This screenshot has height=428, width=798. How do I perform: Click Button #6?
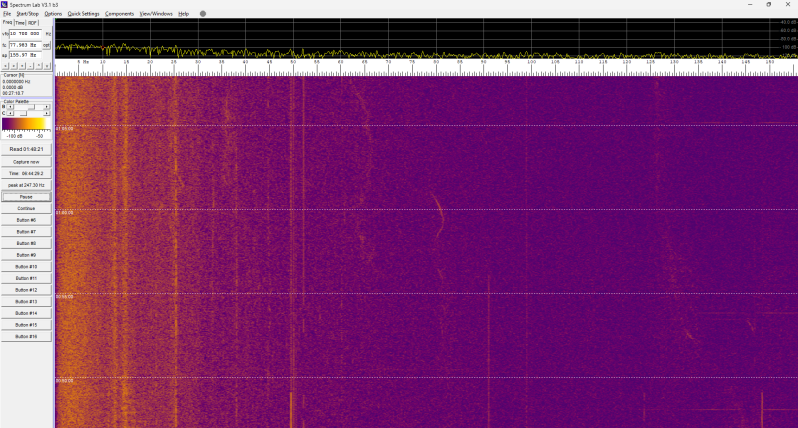26,220
